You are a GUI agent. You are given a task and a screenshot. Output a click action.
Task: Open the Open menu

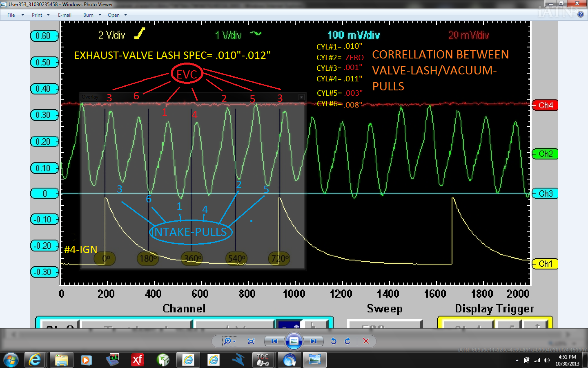tap(117, 15)
